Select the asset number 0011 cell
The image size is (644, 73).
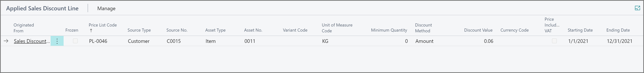[x=250, y=41]
